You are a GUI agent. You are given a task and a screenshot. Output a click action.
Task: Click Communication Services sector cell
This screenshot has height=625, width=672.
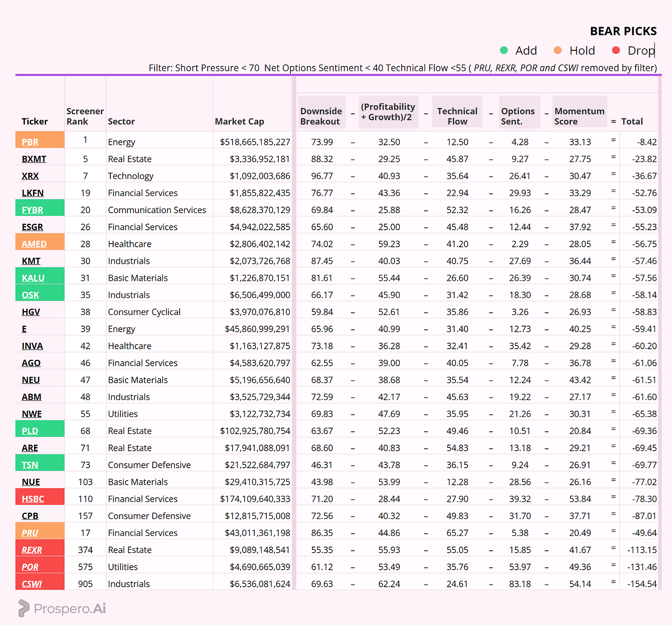(x=157, y=210)
